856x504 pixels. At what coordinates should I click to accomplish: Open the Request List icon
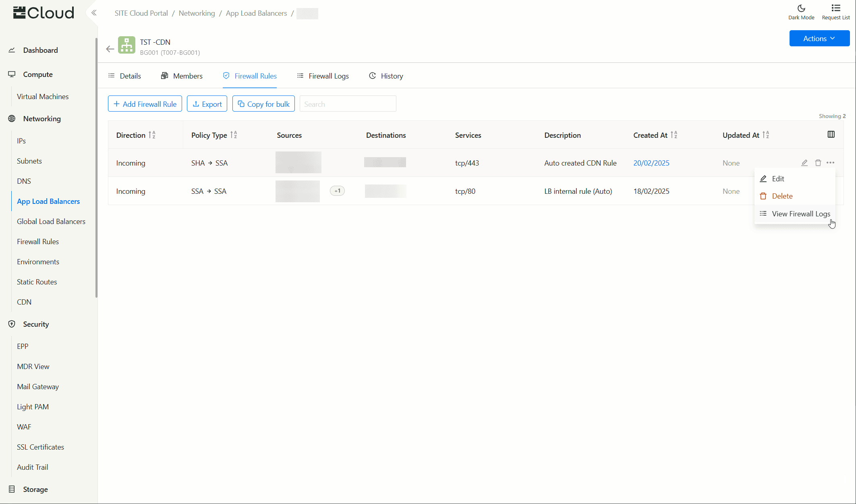point(836,8)
